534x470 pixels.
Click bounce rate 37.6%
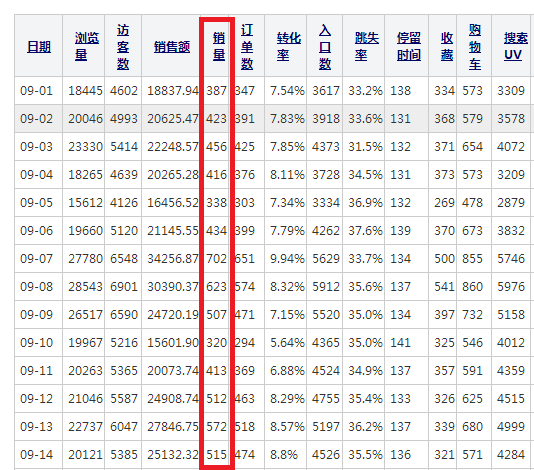click(x=365, y=231)
